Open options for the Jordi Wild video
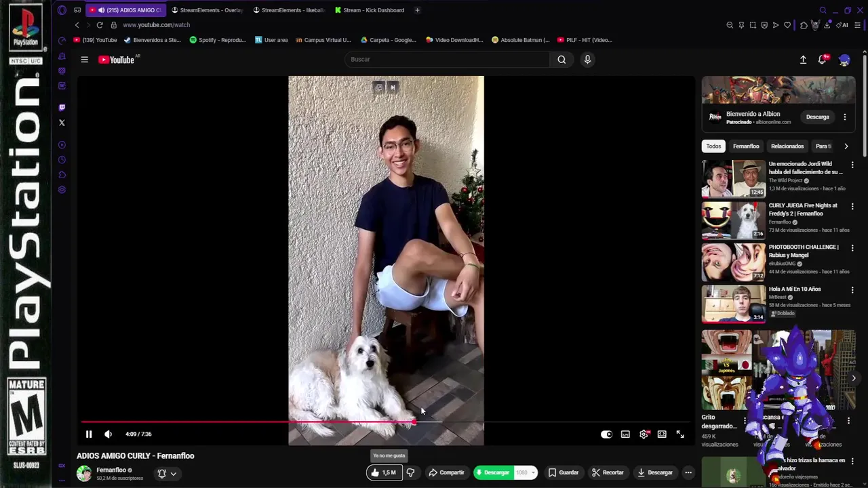Screen dimensions: 868x488 pyautogui.click(x=852, y=165)
